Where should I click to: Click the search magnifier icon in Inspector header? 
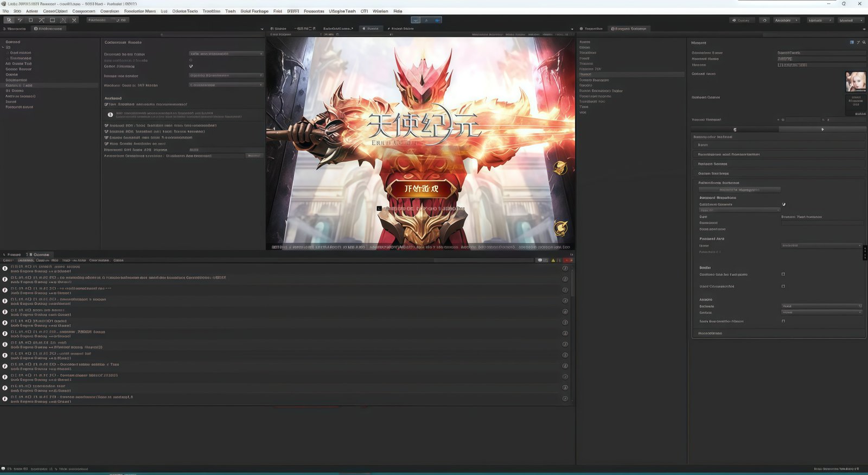(x=864, y=42)
